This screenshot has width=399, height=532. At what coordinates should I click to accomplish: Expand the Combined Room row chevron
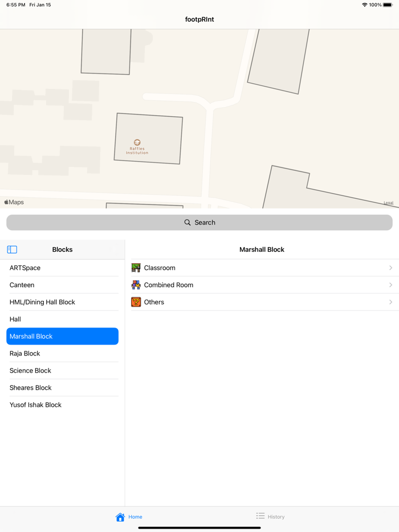(390, 285)
